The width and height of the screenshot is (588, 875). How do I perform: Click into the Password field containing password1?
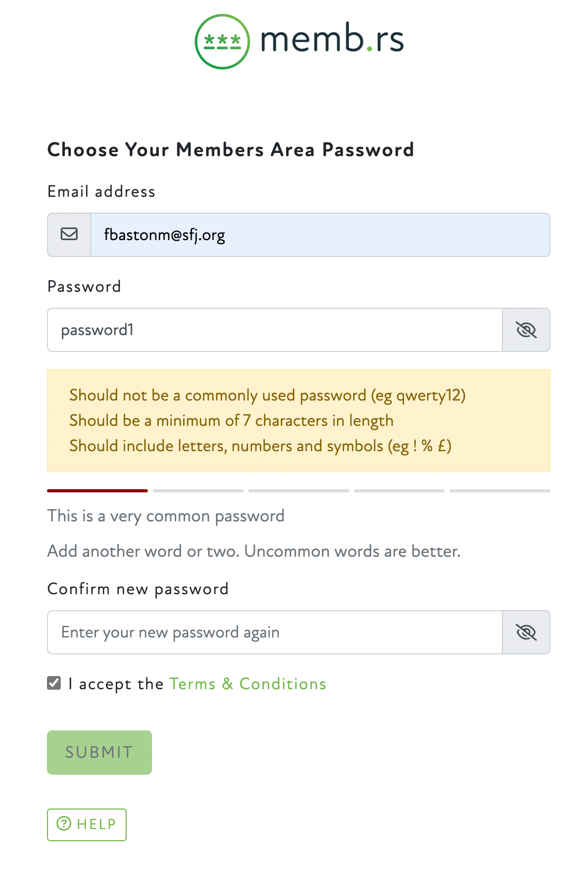pyautogui.click(x=274, y=330)
